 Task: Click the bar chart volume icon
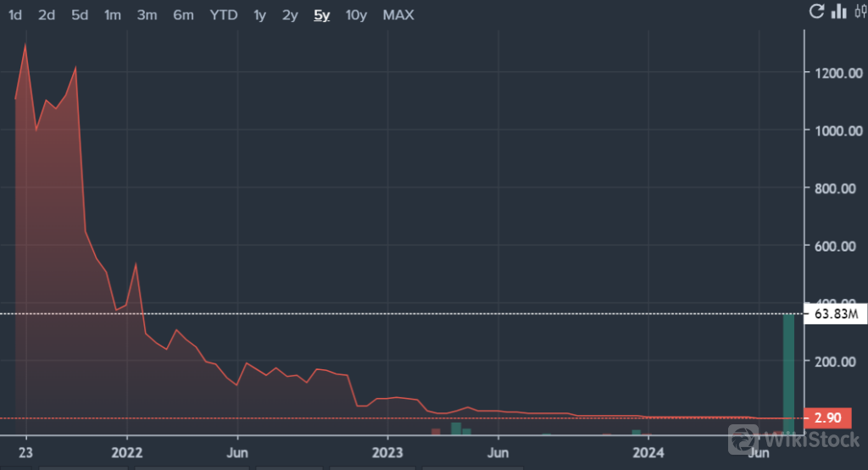(x=839, y=11)
